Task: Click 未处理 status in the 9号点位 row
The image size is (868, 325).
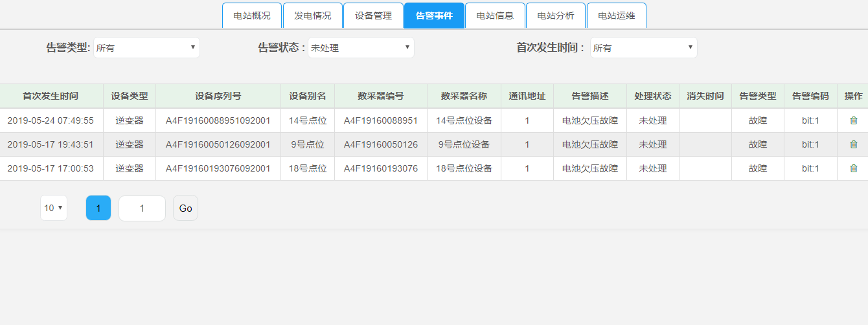Action: click(653, 144)
